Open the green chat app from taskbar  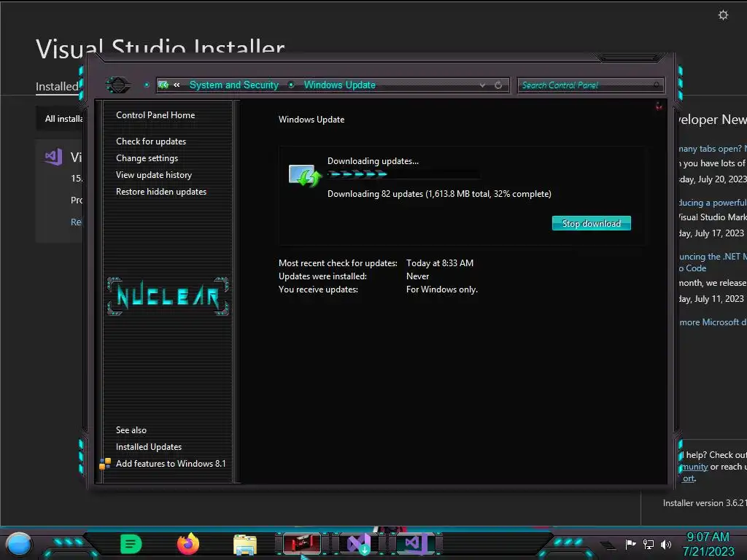[x=131, y=544]
